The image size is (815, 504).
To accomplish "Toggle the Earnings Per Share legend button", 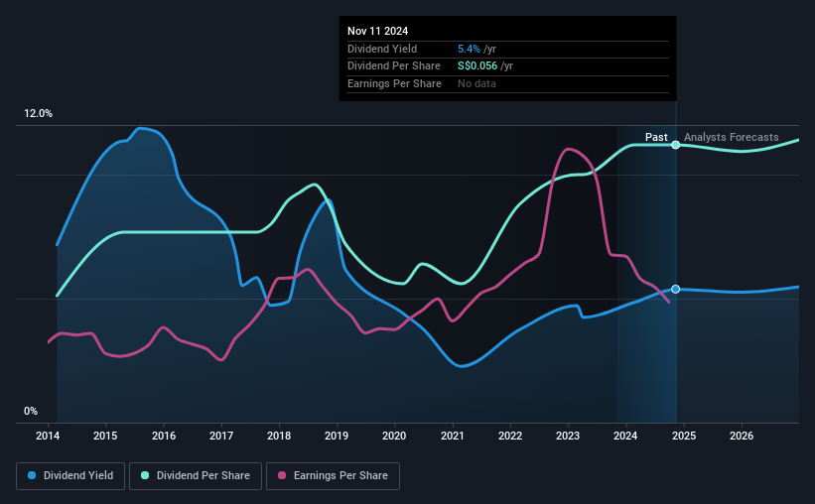I will pos(333,476).
